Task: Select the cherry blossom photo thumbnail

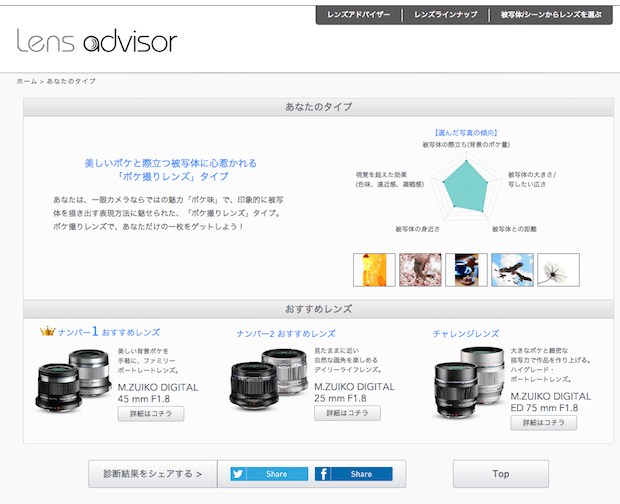Action: (420, 270)
